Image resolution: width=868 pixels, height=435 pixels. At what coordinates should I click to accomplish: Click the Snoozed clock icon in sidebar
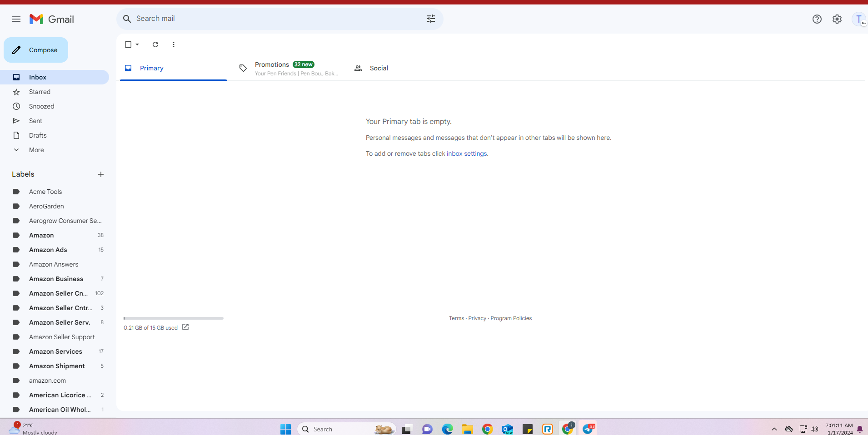click(x=16, y=106)
